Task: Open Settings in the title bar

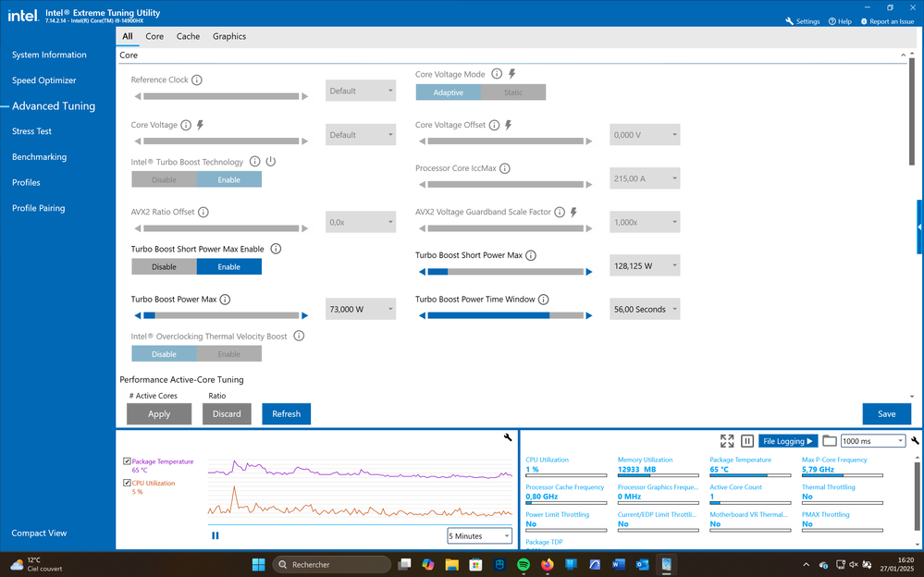Action: coord(803,21)
